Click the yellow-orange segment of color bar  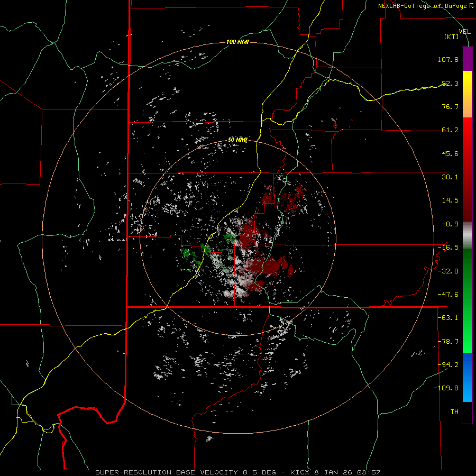point(467,94)
